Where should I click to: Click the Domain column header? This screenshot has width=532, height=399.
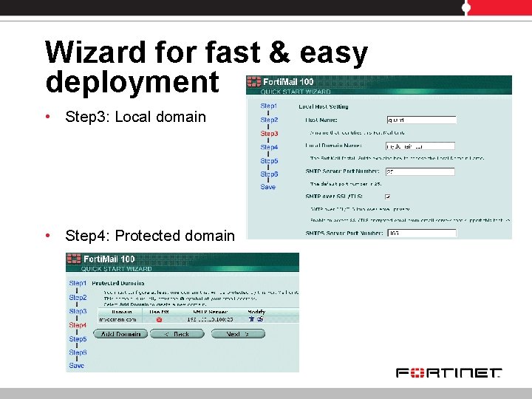click(x=122, y=312)
